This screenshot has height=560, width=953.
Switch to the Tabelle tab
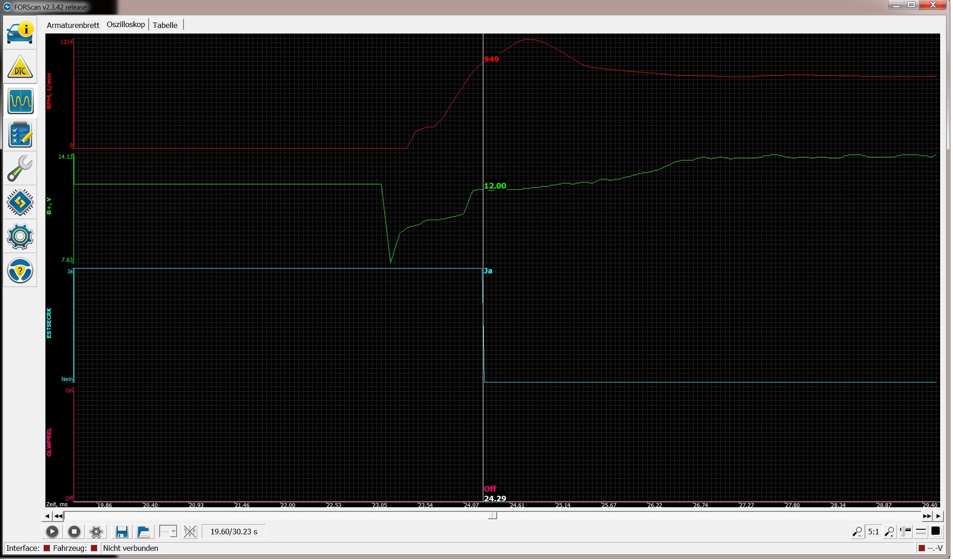[x=165, y=25]
